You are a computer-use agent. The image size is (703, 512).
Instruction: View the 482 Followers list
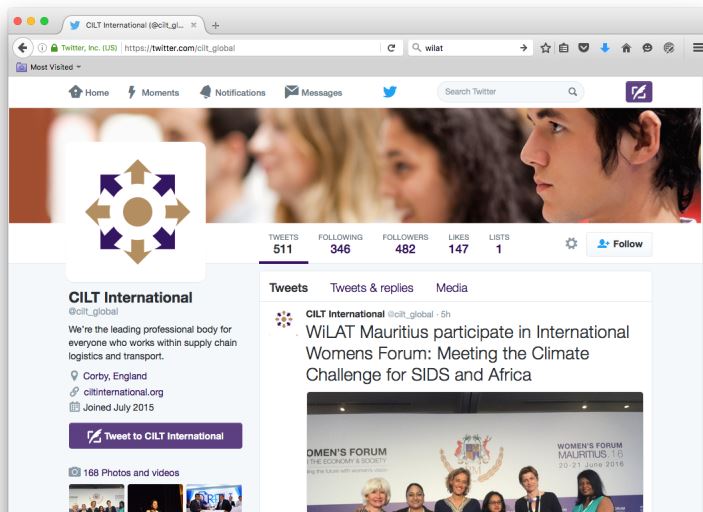(405, 244)
